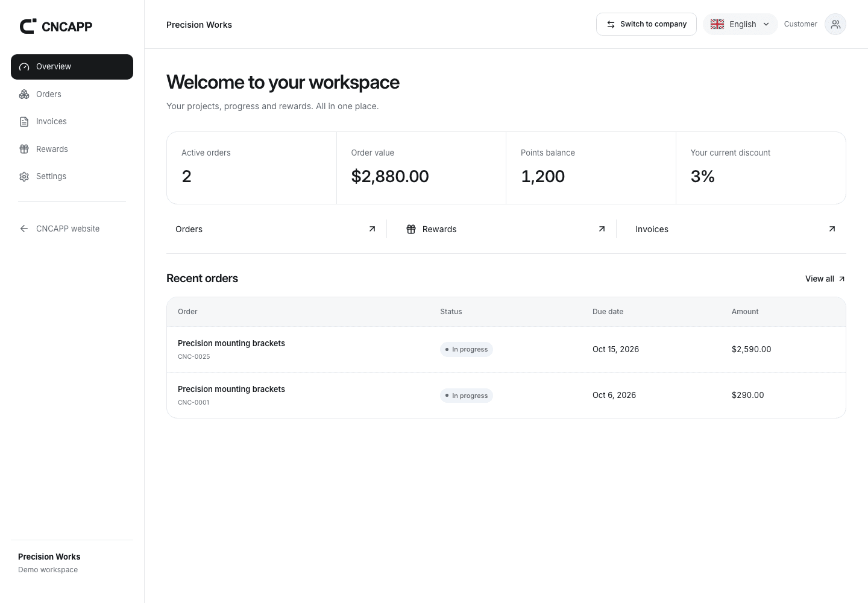Click the Rewards gift icon in sidebar
The image size is (868, 603).
click(24, 149)
